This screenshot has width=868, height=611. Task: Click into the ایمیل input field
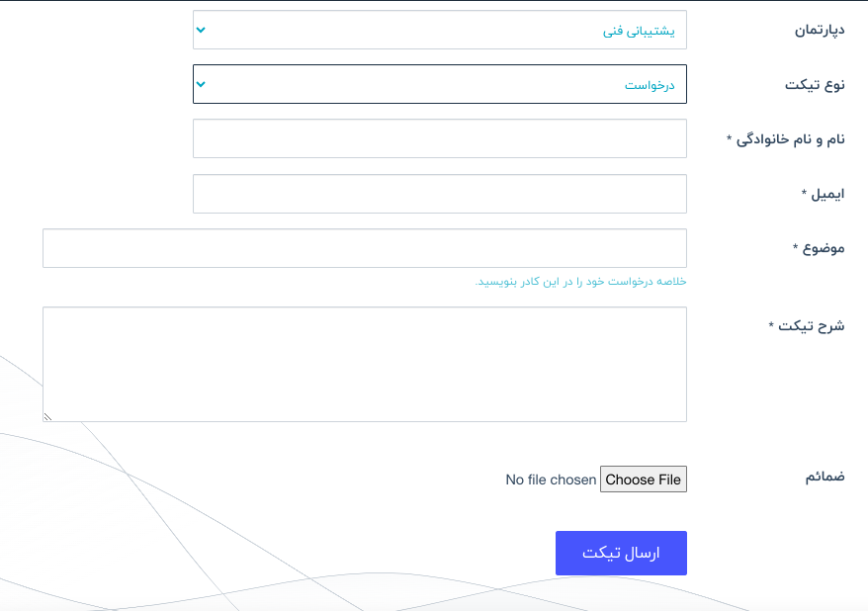pos(439,194)
